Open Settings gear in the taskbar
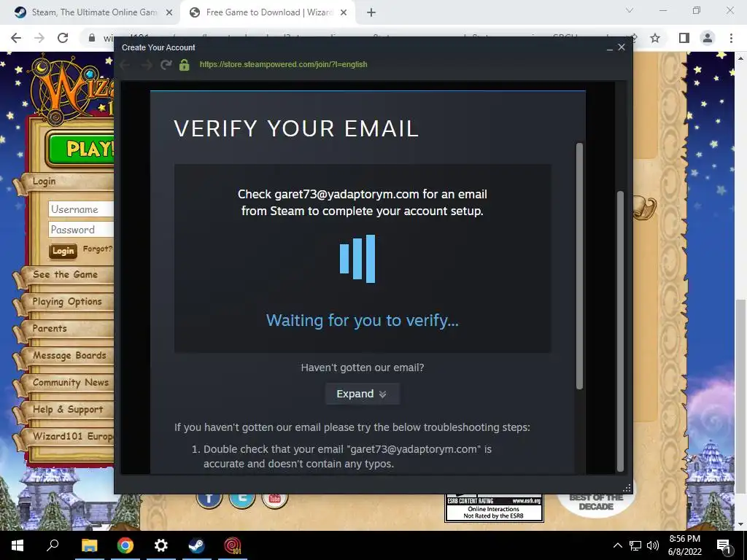Image resolution: width=747 pixels, height=560 pixels. [161, 545]
